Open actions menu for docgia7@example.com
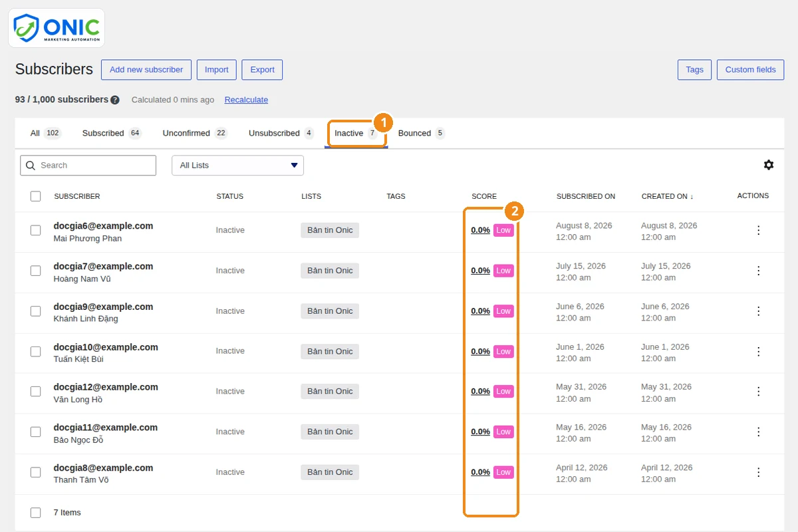The width and height of the screenshot is (798, 532). (758, 271)
